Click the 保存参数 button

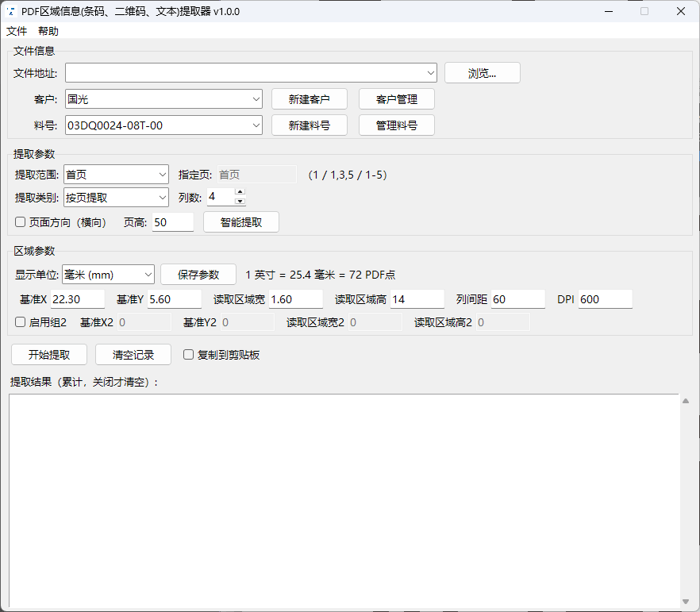tap(198, 275)
